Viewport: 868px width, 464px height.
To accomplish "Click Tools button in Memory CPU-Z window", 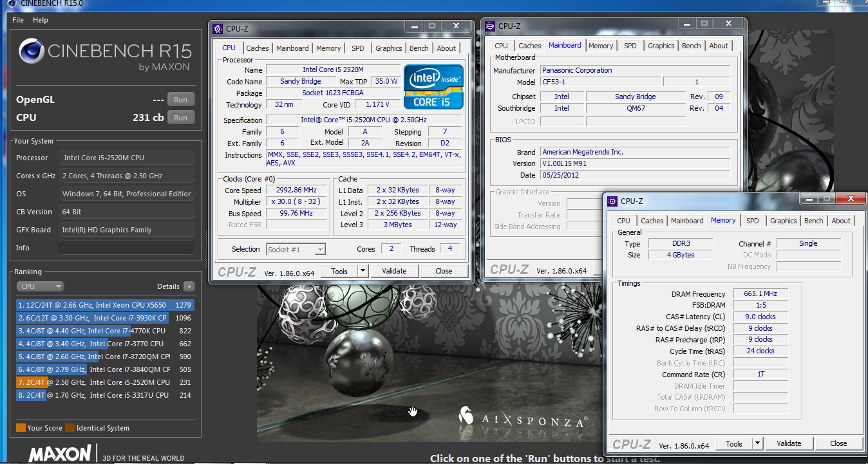I will pos(734,443).
